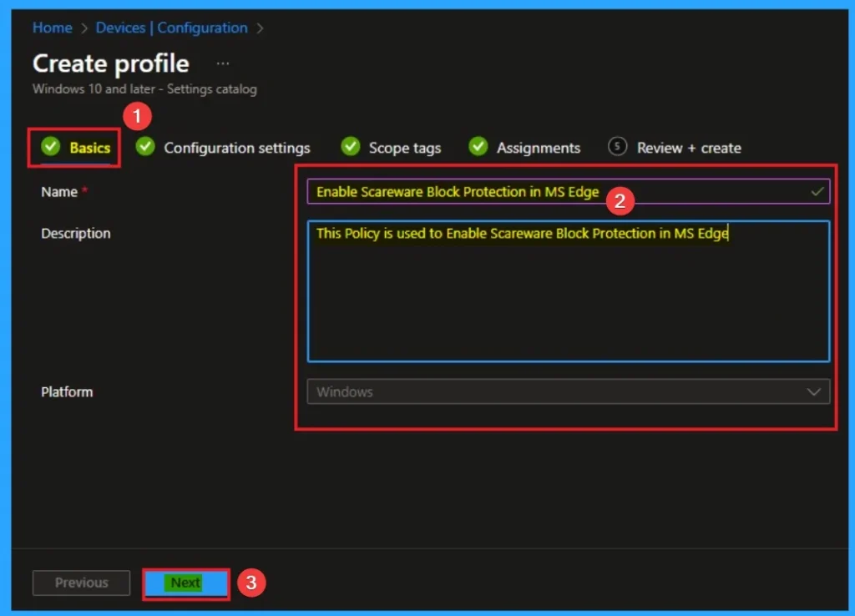
Task: Click the check icon beside Assignments
Action: coord(478,147)
